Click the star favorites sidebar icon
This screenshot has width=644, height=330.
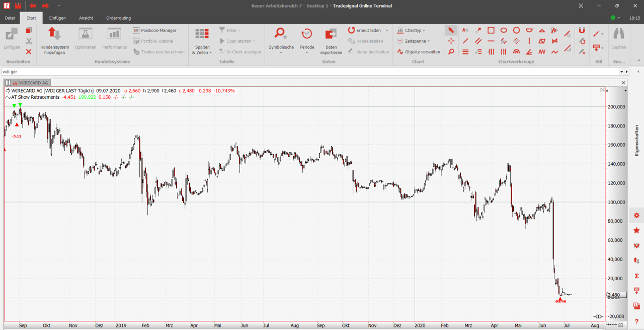coord(636,230)
